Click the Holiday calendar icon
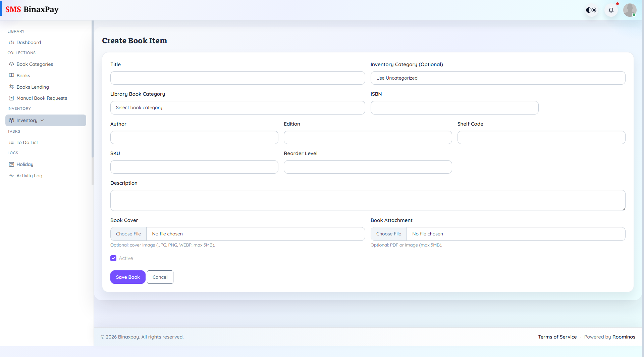Image resolution: width=644 pixels, height=357 pixels. click(11, 164)
